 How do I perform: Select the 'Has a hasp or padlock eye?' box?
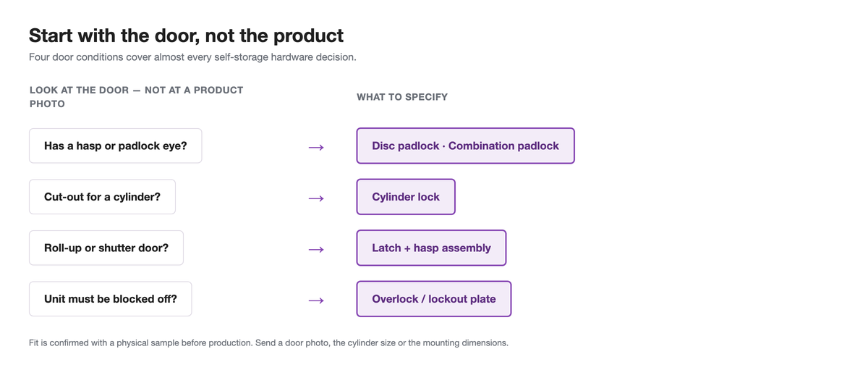tap(116, 146)
